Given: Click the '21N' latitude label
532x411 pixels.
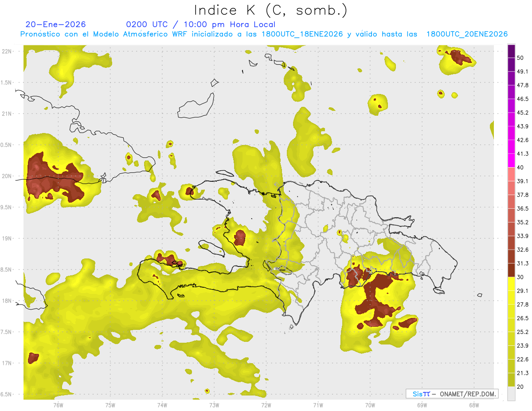Looking at the screenshot, I should click(7, 114).
